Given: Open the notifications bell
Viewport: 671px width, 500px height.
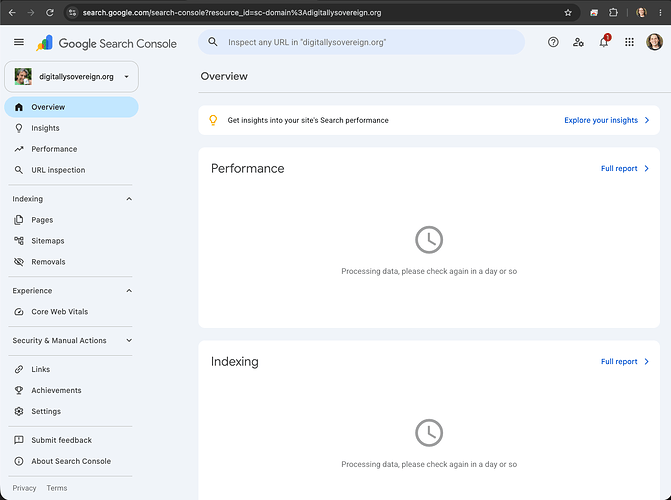Looking at the screenshot, I should coord(604,42).
